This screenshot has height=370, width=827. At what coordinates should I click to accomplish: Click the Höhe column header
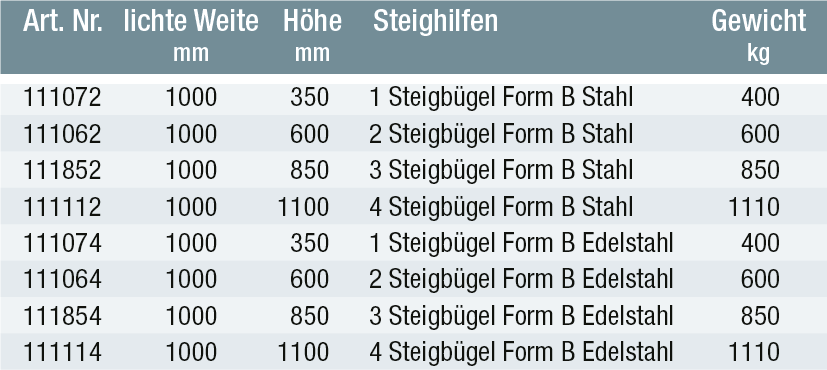pyautogui.click(x=312, y=35)
